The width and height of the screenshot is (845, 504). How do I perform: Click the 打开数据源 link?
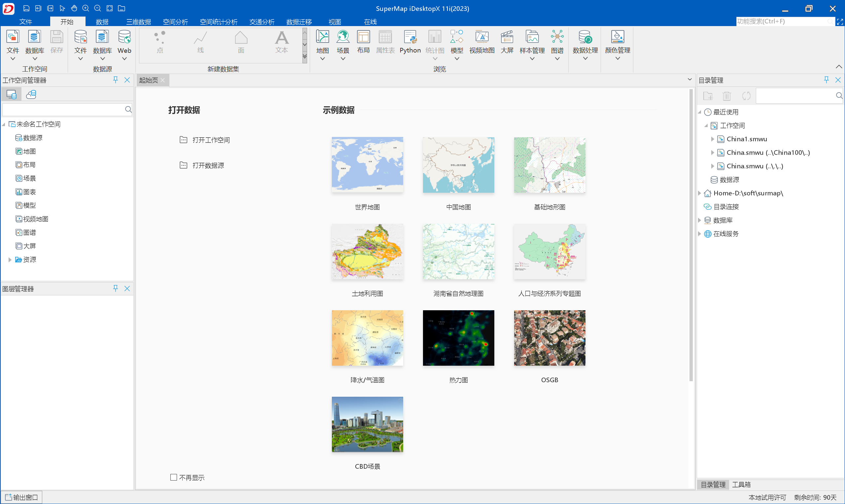click(x=209, y=165)
